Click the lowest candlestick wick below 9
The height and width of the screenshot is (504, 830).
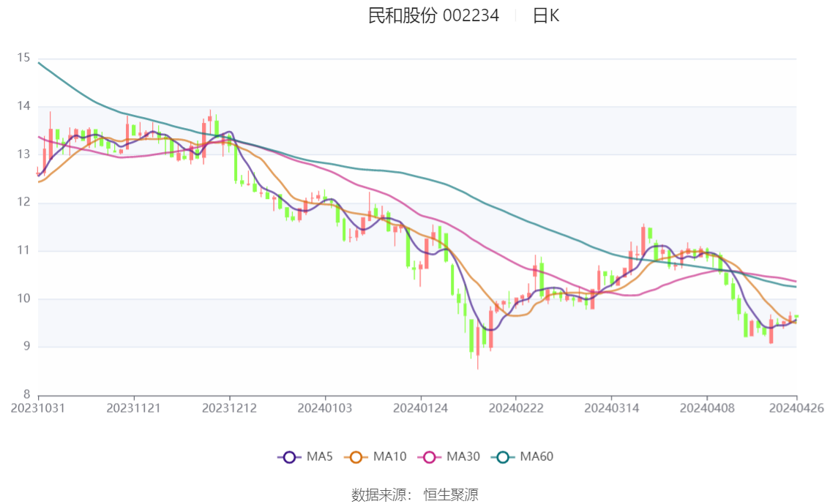(x=477, y=363)
